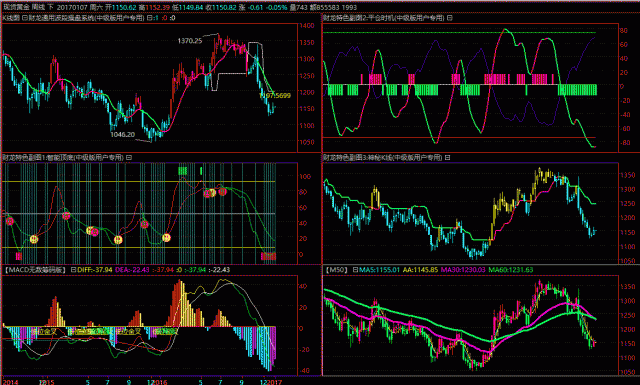Click the 2017 year label on time axis
The width and height of the screenshot is (640, 385).
click(275, 382)
